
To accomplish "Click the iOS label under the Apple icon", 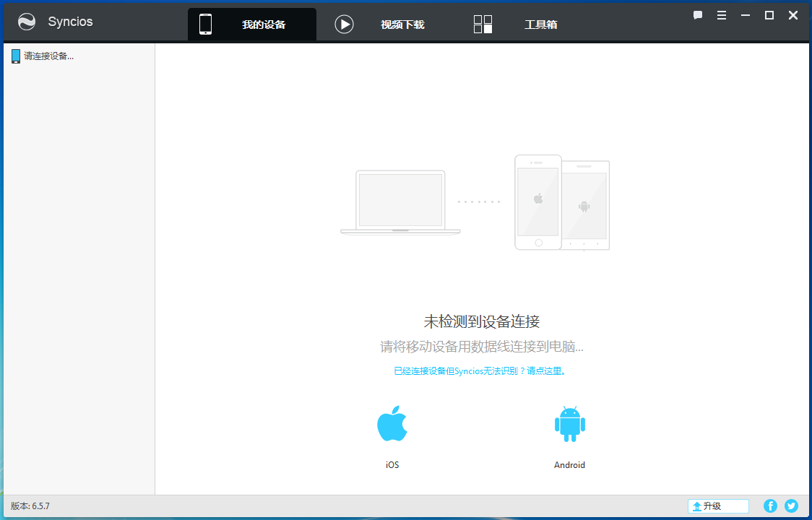I will [x=392, y=465].
